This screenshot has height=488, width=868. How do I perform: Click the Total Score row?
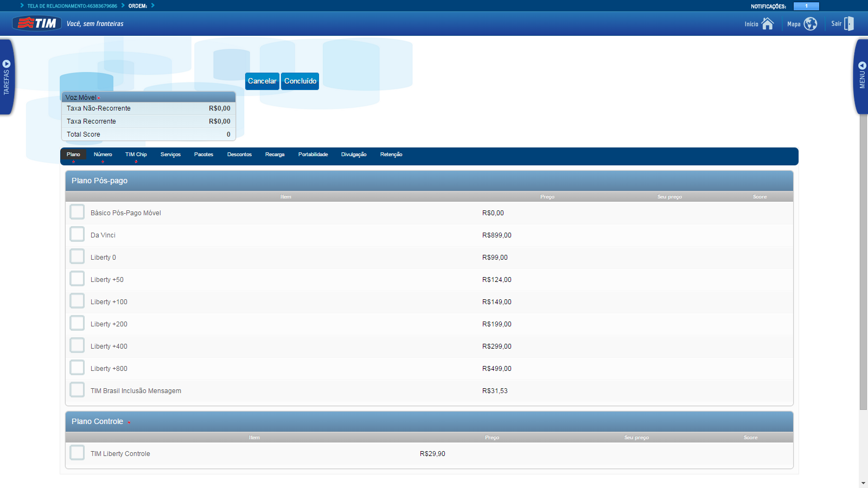point(149,134)
